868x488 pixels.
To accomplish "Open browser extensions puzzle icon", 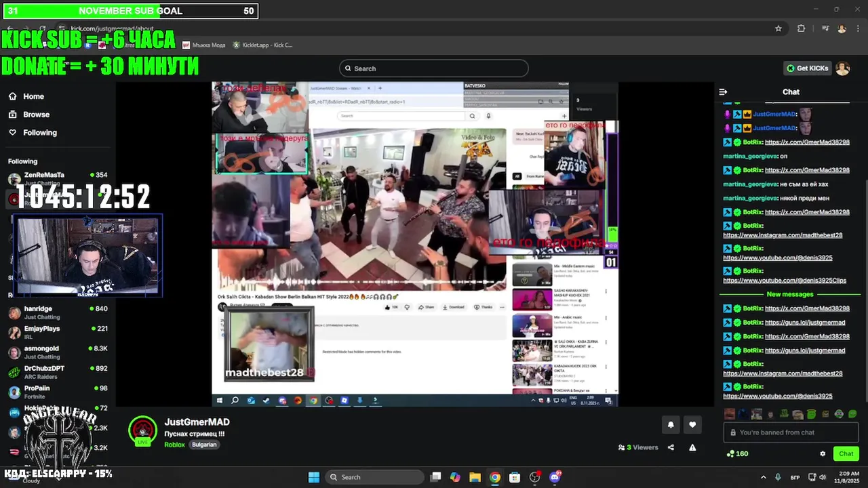I will [x=802, y=28].
